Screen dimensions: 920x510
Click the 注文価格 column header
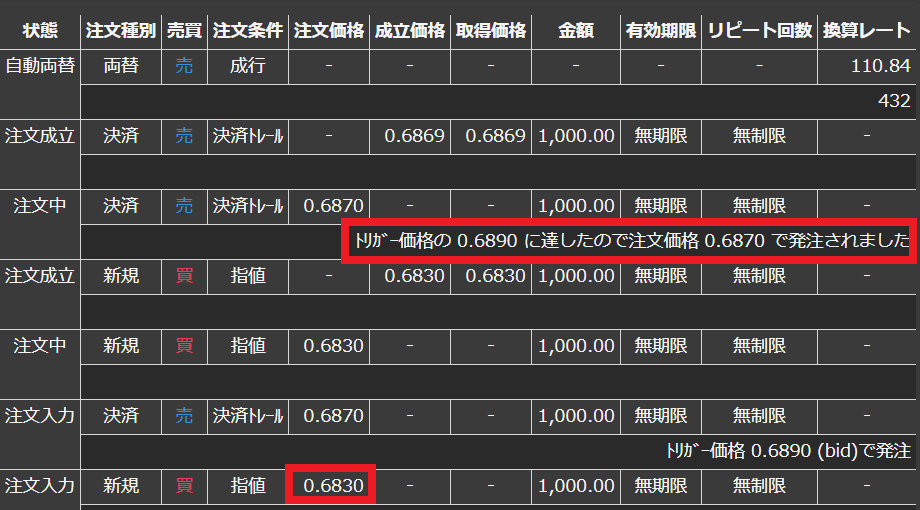click(x=329, y=31)
